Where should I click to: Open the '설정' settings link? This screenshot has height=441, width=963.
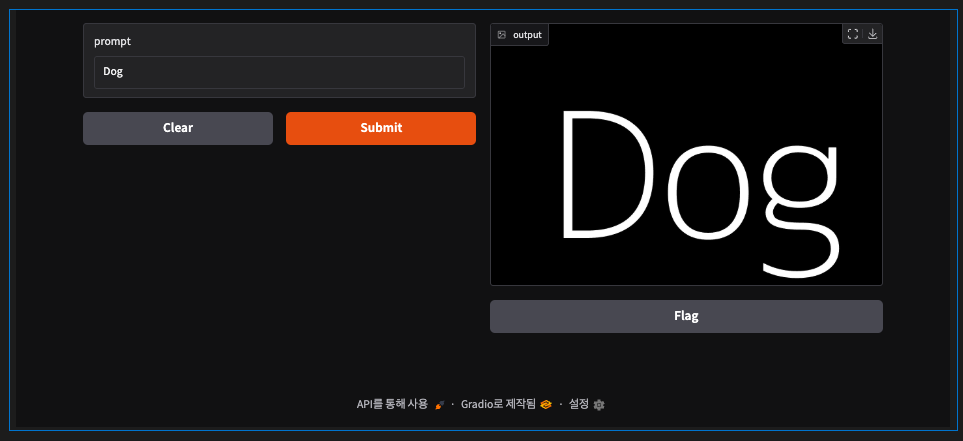point(587,404)
